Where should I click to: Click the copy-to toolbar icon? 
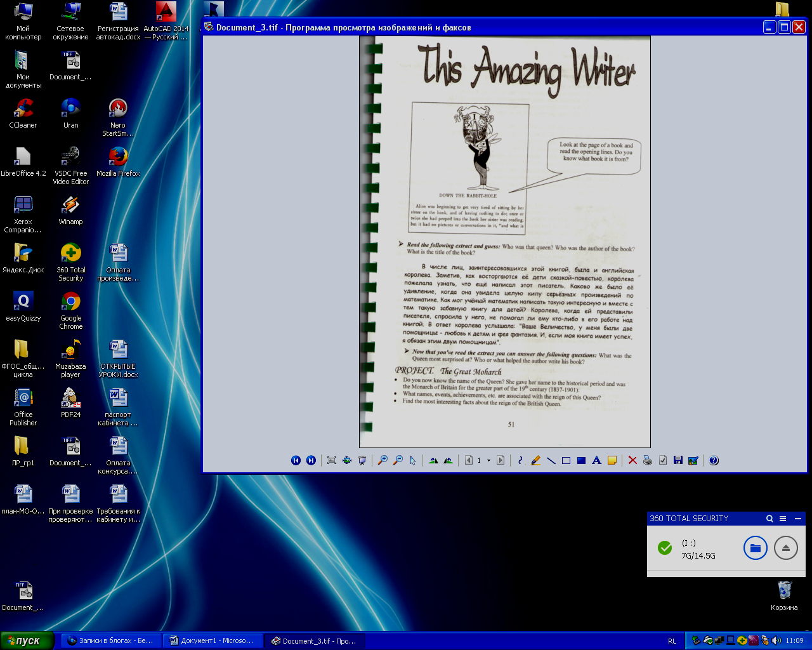coord(663,460)
